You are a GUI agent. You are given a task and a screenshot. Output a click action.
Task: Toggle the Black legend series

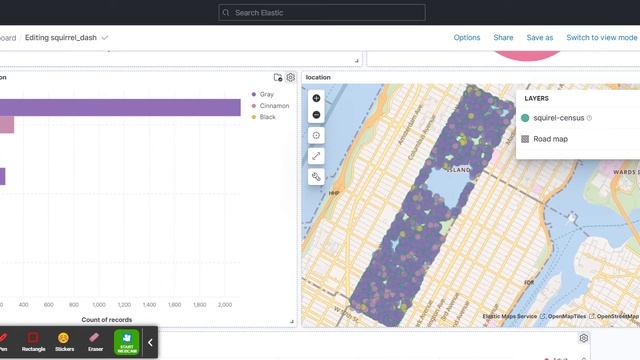tap(264, 117)
